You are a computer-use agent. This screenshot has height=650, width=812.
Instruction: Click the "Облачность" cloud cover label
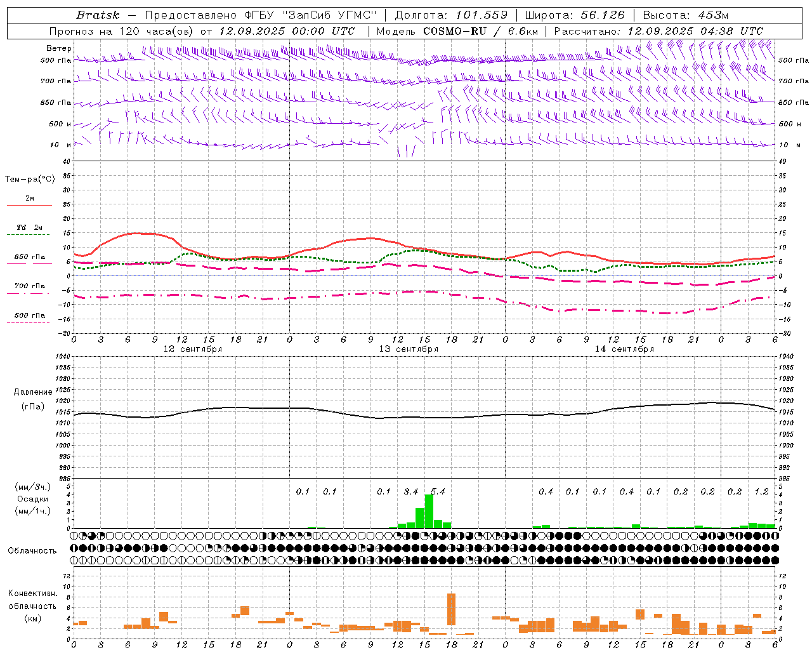(32, 551)
